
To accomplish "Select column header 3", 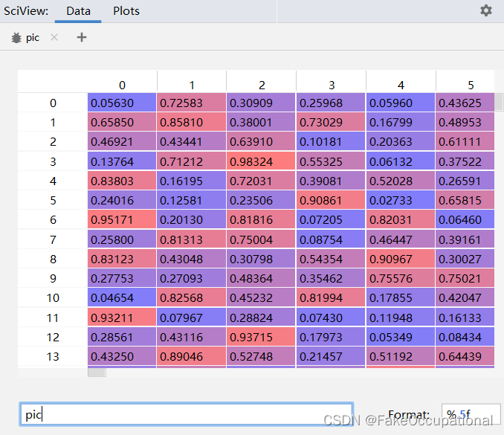I will tap(332, 85).
